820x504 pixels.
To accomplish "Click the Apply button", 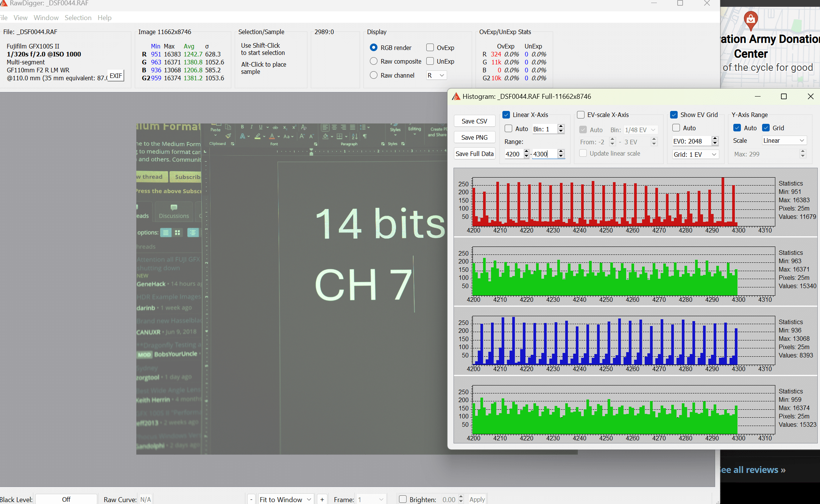I will pos(477,499).
